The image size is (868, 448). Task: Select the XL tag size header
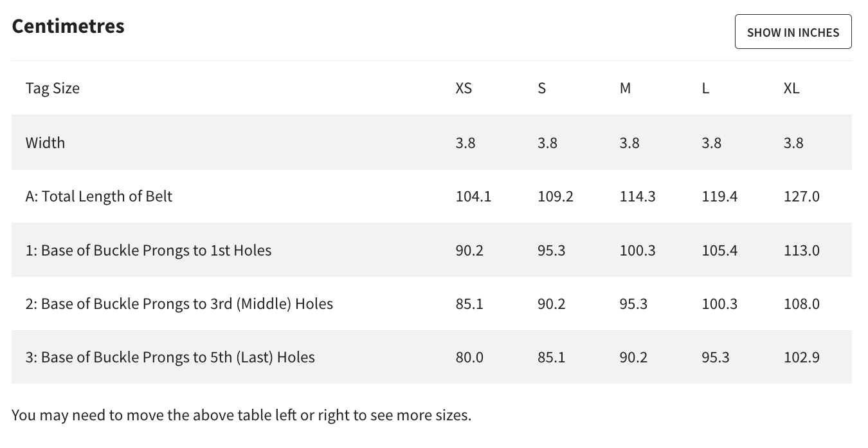point(791,88)
